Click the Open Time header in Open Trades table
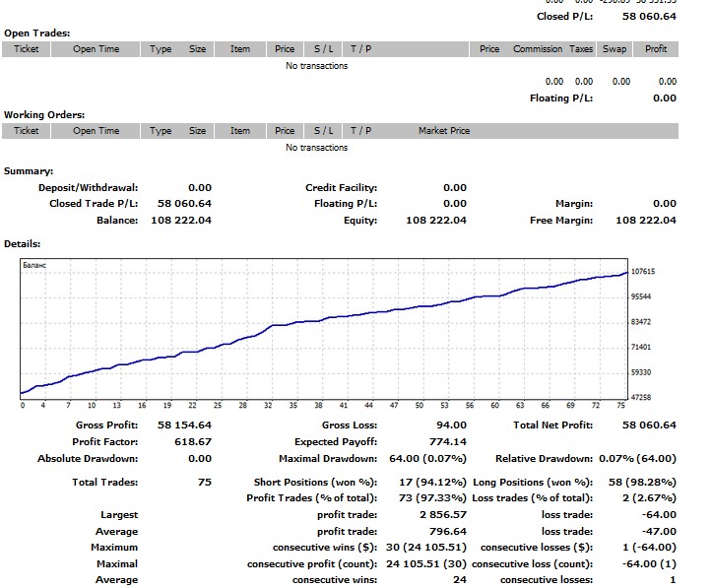The height and width of the screenshot is (588, 712). click(x=96, y=49)
